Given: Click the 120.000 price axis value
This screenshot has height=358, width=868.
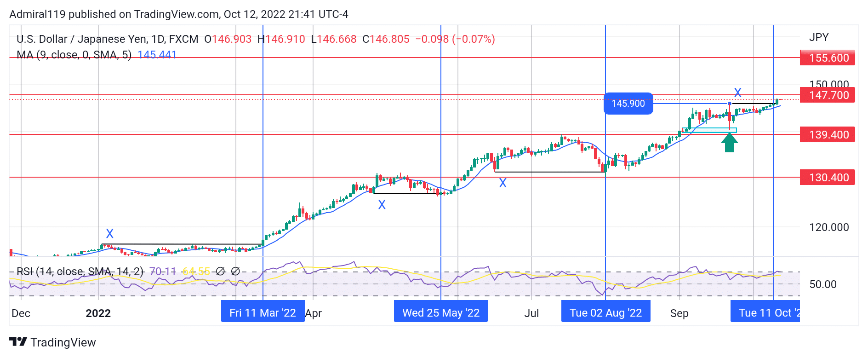Looking at the screenshot, I should pyautogui.click(x=829, y=227).
